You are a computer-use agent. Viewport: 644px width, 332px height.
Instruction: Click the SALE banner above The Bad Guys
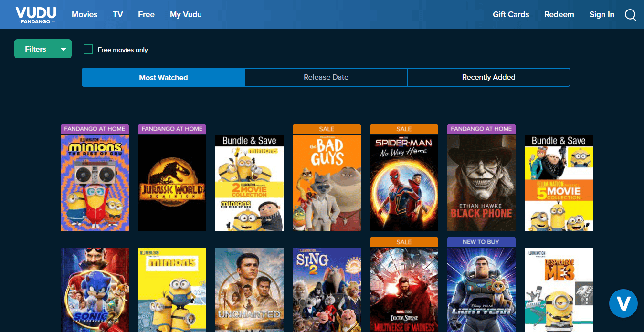(x=327, y=129)
